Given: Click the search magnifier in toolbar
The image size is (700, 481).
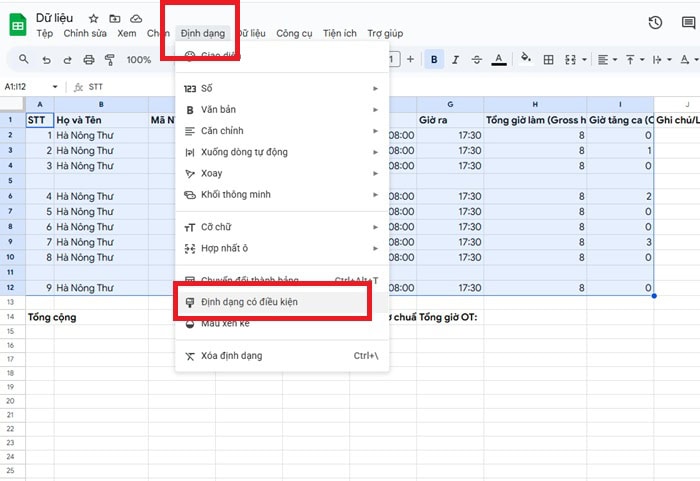Looking at the screenshot, I should pos(22,60).
